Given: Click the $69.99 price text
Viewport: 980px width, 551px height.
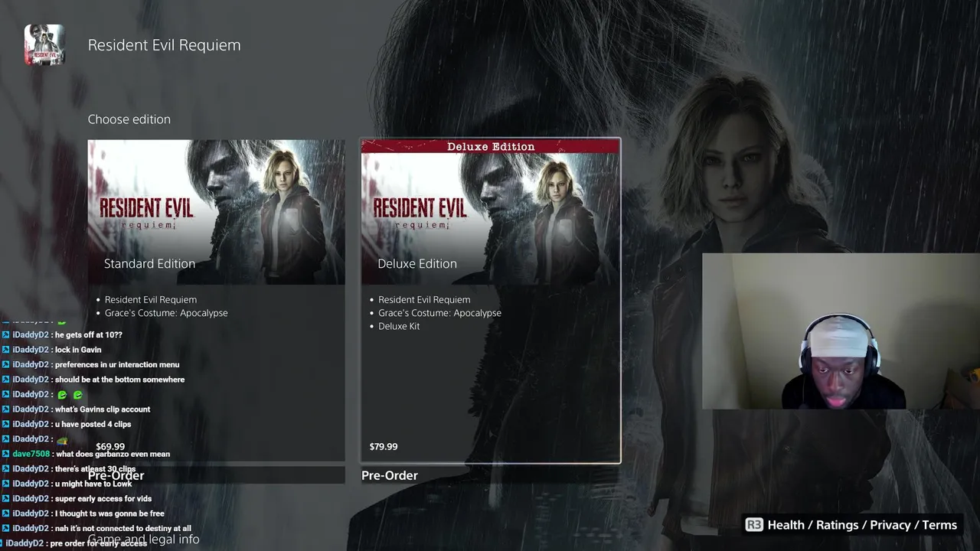Looking at the screenshot, I should point(110,446).
